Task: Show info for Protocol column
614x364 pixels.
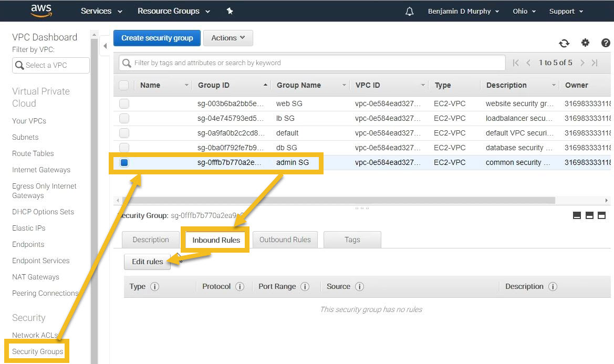Action: [x=240, y=286]
